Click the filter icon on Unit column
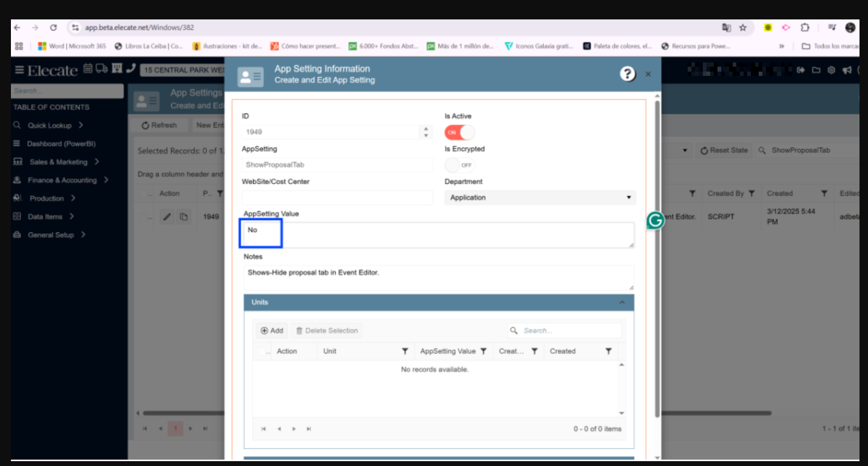Screen dimensions: 868x466 (x=405, y=351)
